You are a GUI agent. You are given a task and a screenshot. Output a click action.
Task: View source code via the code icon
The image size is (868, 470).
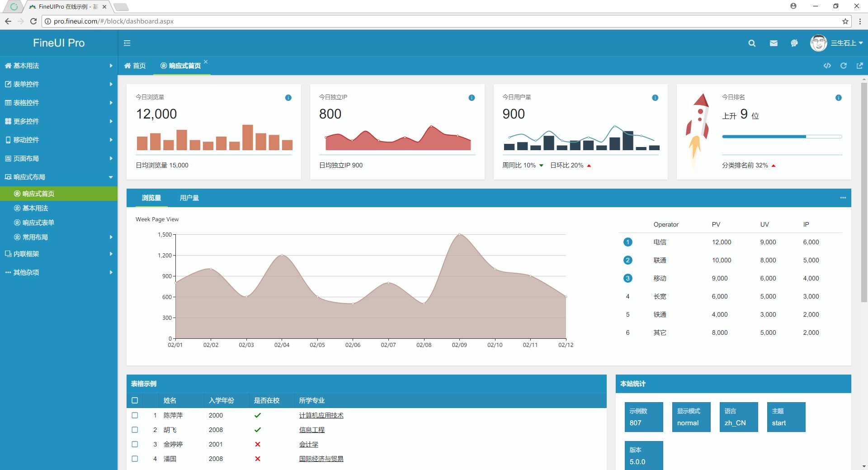[827, 66]
